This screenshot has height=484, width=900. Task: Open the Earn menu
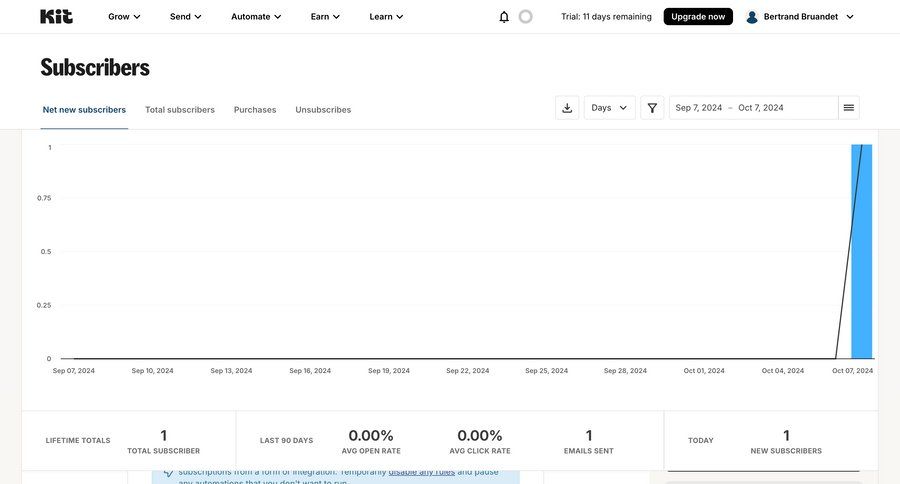pos(325,17)
